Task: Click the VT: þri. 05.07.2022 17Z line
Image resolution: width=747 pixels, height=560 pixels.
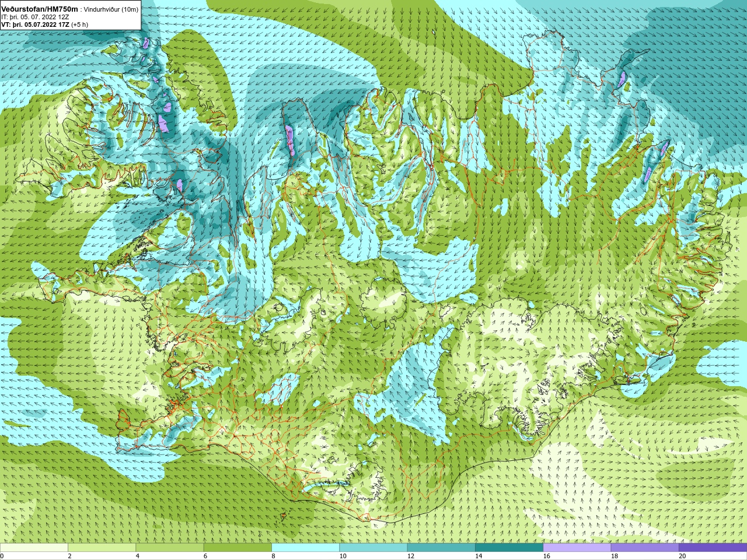Action: pos(37,24)
